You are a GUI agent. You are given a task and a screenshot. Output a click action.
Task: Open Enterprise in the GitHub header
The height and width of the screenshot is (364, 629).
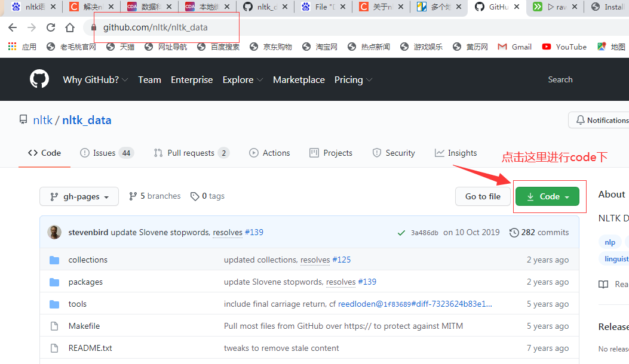click(192, 80)
